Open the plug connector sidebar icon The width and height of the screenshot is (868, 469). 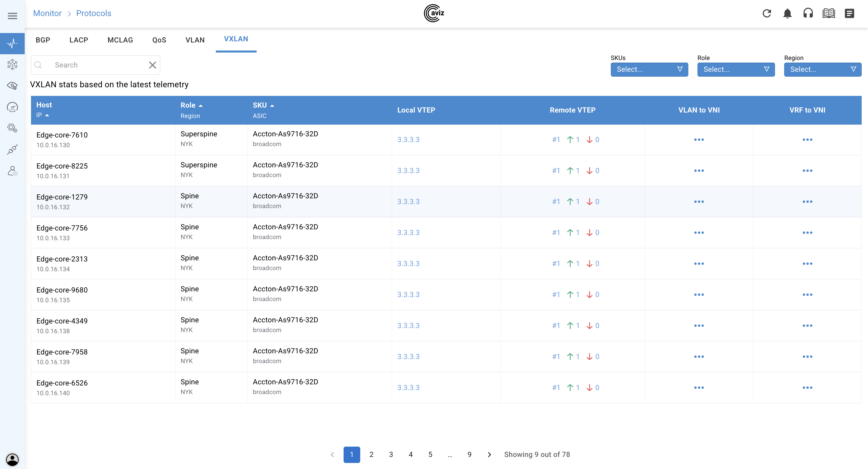pos(12,149)
